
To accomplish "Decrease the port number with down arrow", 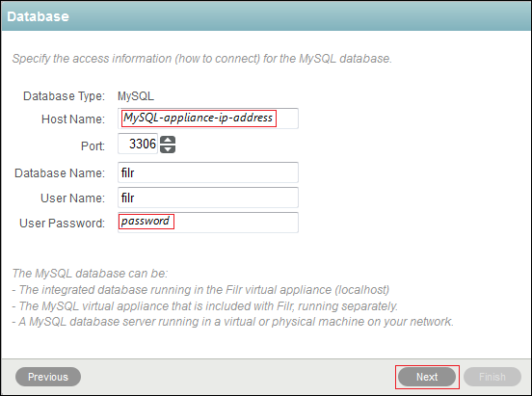I will click(x=168, y=149).
